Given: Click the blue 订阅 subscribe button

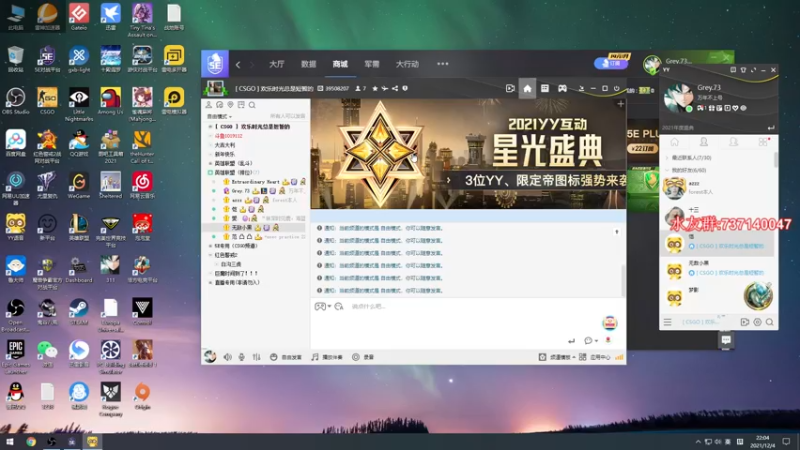Looking at the screenshot, I should 611,63.
